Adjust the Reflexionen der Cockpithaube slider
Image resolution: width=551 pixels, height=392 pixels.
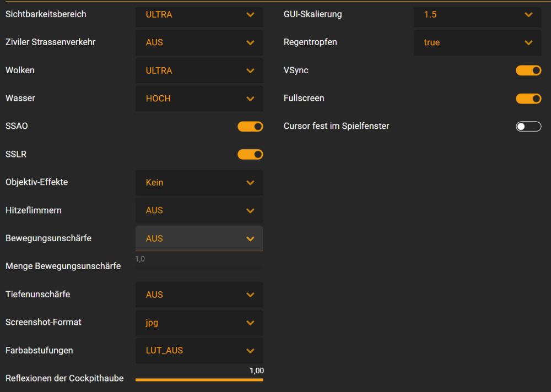point(199,379)
